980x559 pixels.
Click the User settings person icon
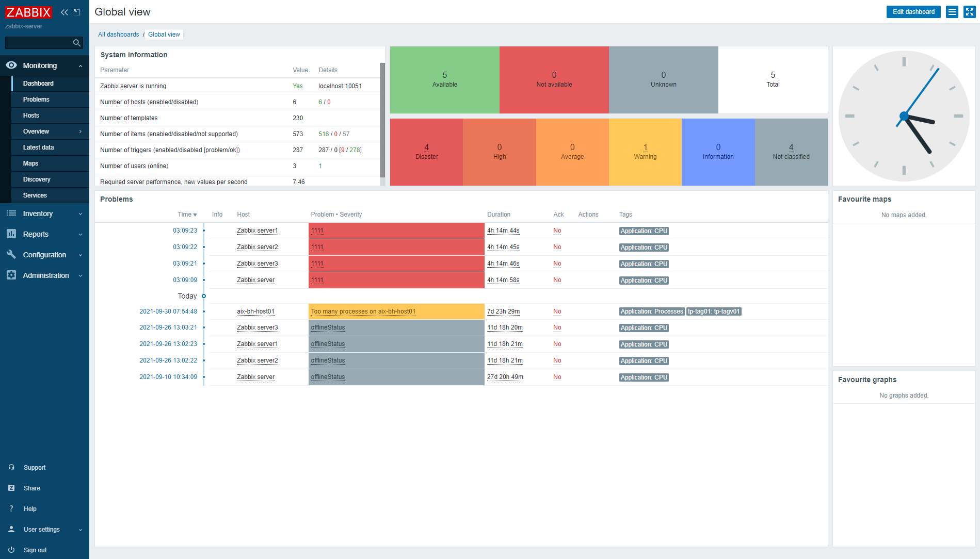(11, 529)
